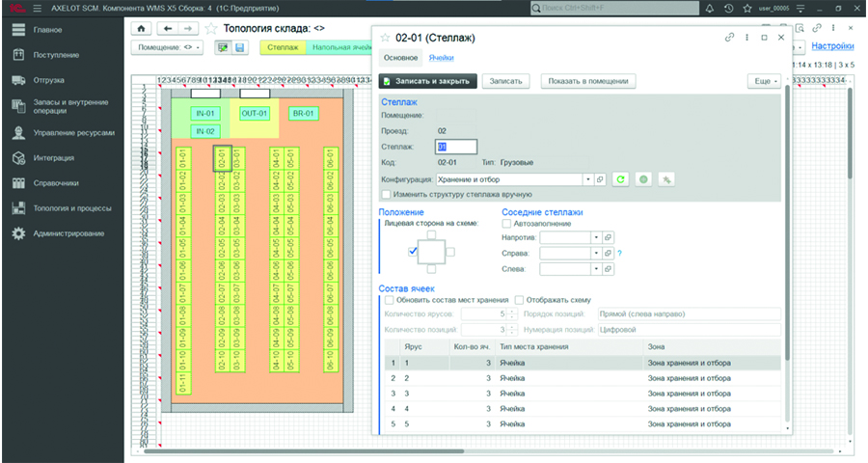Screen dimensions: 868x463
Task: Switch to the Ячейки tab
Action: (x=441, y=58)
